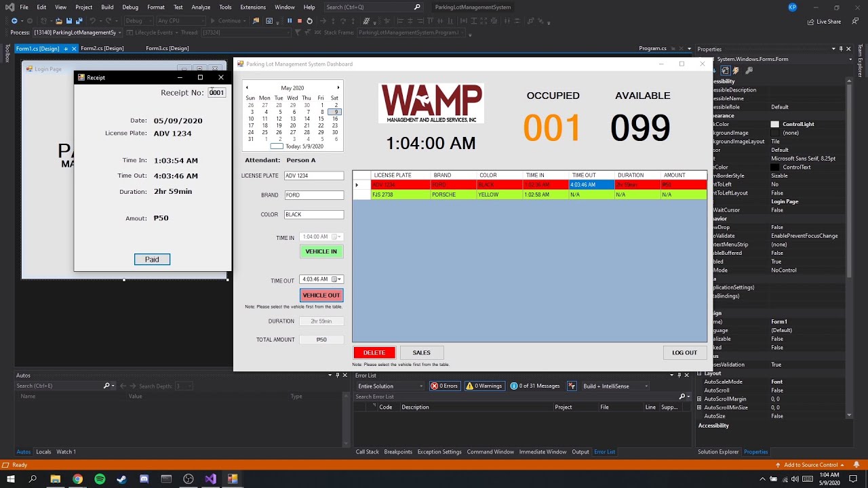Click the green VEHICLE IN button
The height and width of the screenshot is (488, 868).
click(321, 251)
